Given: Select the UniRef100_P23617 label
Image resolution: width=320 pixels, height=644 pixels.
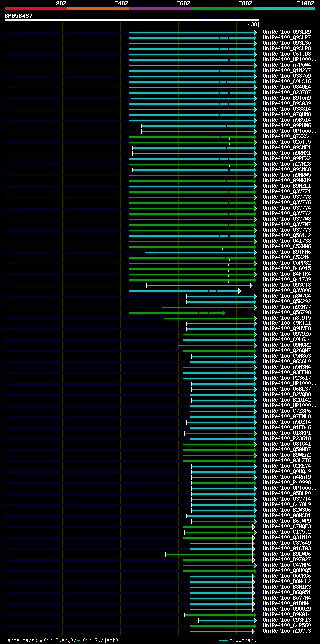Looking at the screenshot, I should [287, 378].
